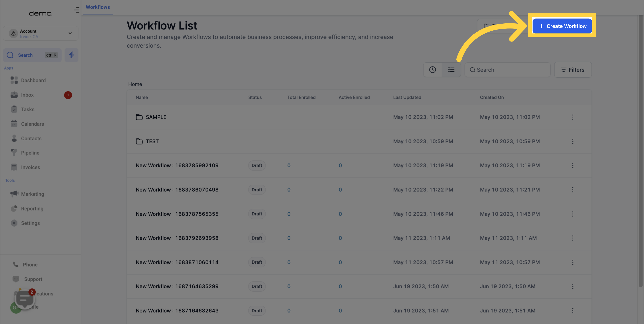Screen dimensions: 644x324
Task: Open Reporting in sidebar
Action: coord(27,209)
